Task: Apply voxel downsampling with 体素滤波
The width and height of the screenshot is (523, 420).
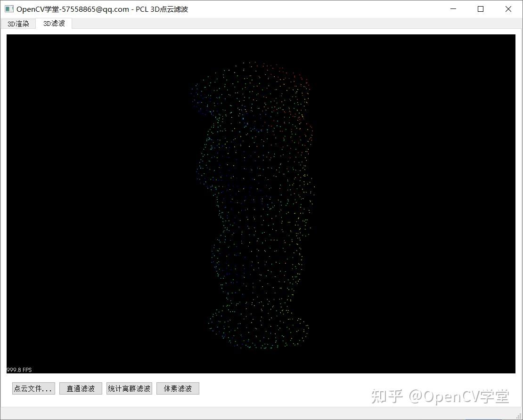Action: pos(178,388)
